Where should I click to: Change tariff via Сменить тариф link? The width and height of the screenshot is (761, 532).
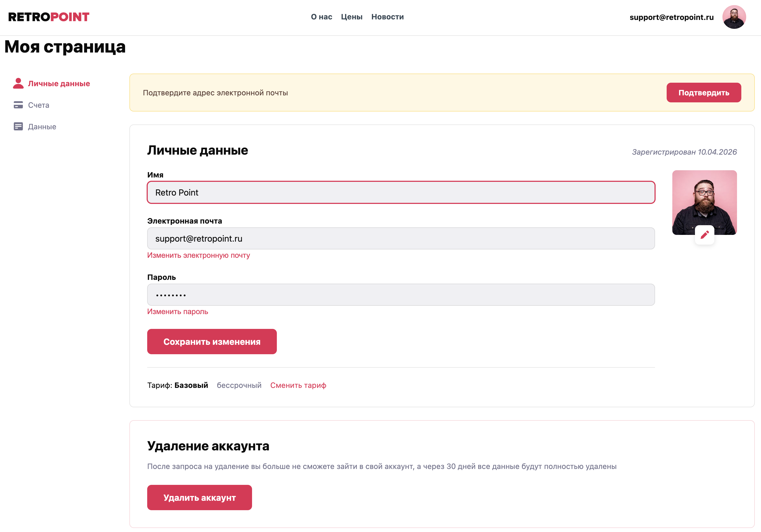(298, 385)
